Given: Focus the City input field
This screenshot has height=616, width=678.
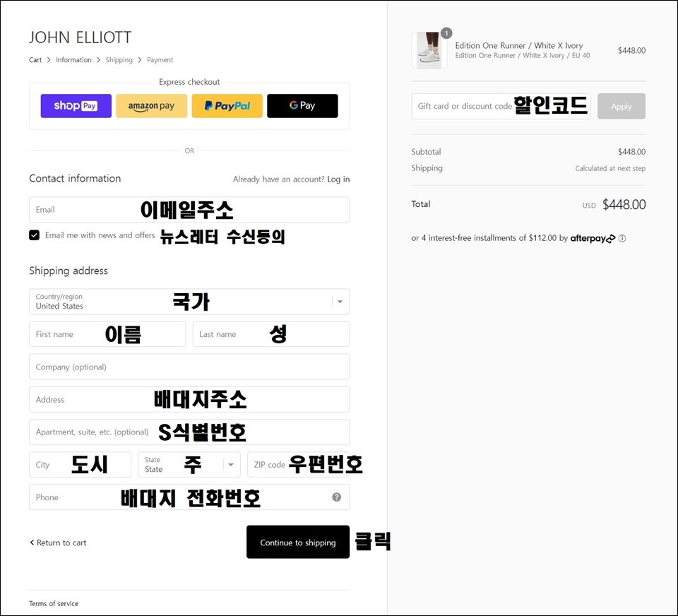Looking at the screenshot, I should [x=80, y=465].
